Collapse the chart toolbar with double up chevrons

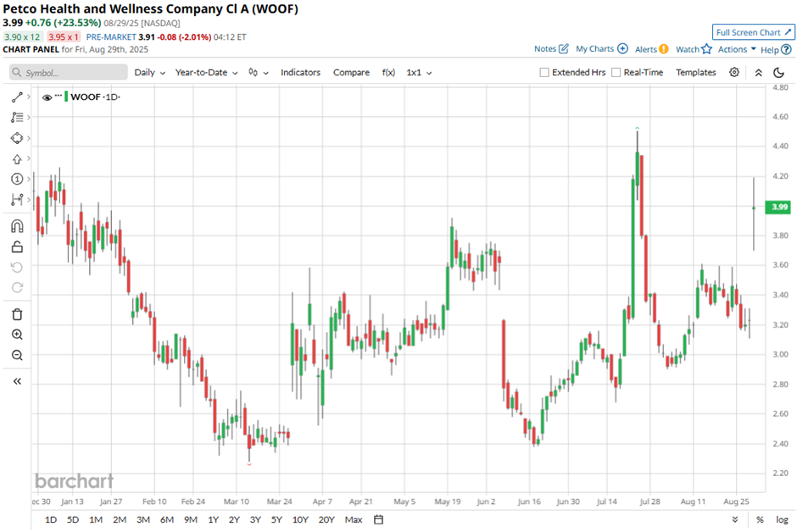click(758, 73)
